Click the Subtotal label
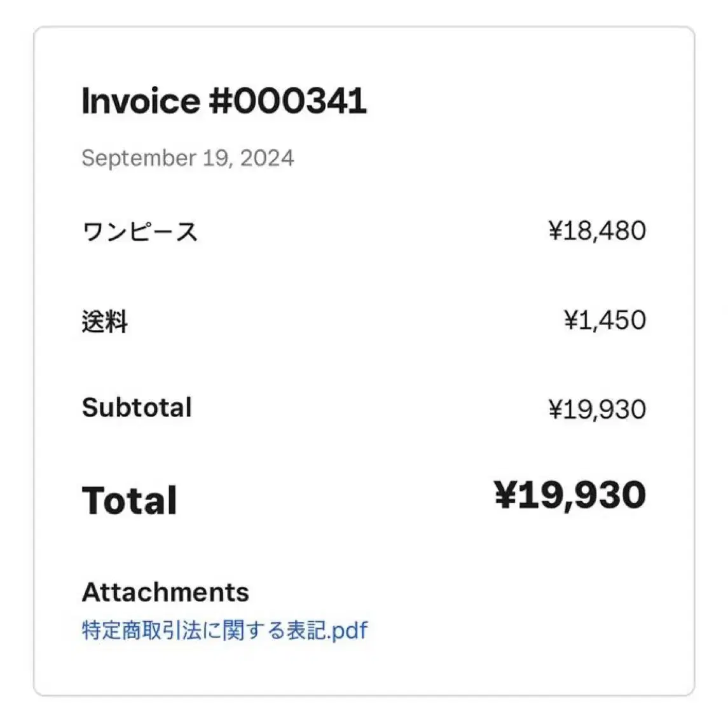This screenshot has height=728, width=728. coord(137,408)
